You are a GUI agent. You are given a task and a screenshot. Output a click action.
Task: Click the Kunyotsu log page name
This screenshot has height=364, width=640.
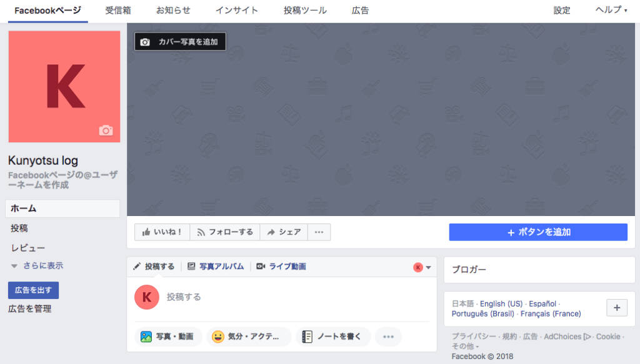(43, 160)
